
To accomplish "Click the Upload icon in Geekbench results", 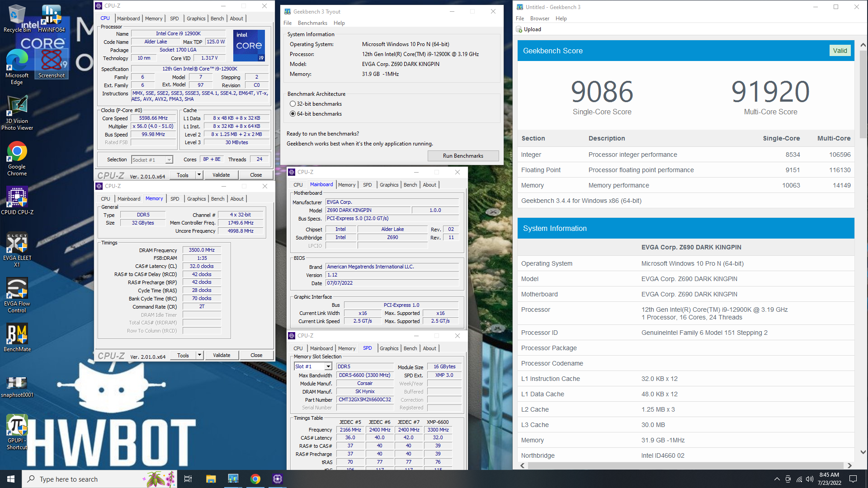I will [519, 29].
